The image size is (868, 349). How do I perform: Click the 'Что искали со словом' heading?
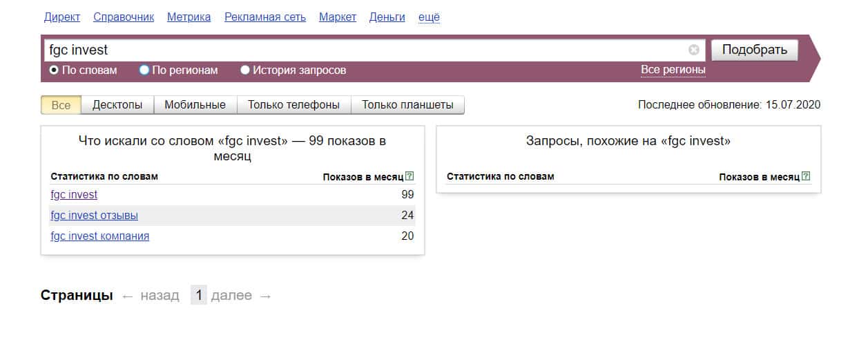click(x=233, y=149)
